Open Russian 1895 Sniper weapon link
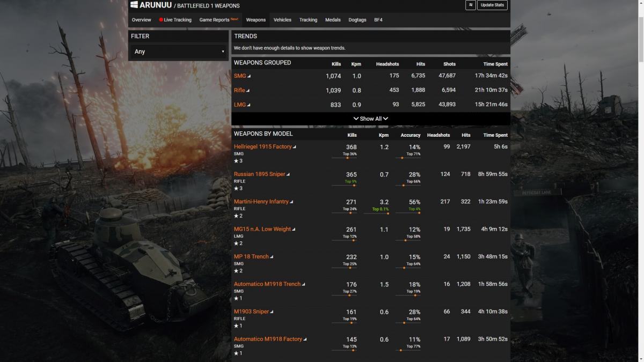 (260, 174)
